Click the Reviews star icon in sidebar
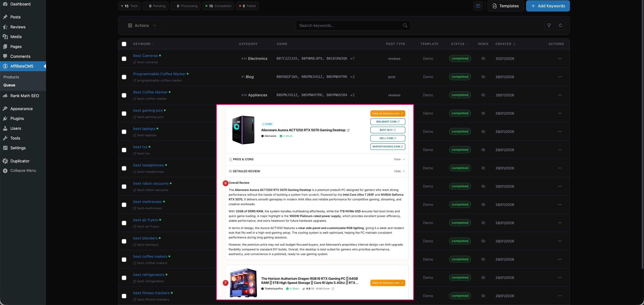Screen dimensions: 644x305 (5, 27)
